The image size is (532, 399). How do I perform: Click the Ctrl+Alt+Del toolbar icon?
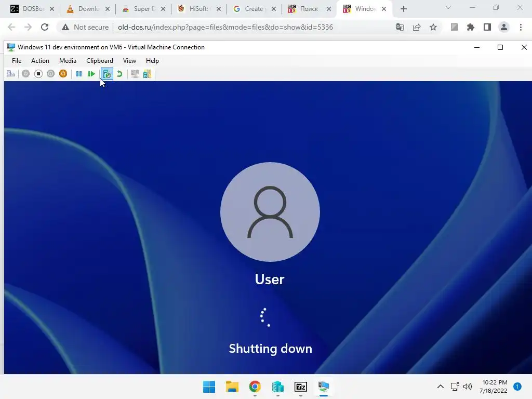(10, 74)
